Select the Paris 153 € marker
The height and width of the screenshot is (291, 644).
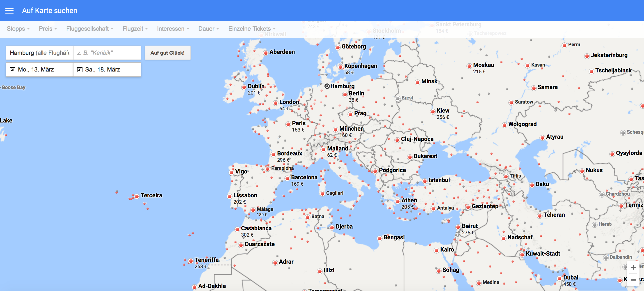click(288, 124)
